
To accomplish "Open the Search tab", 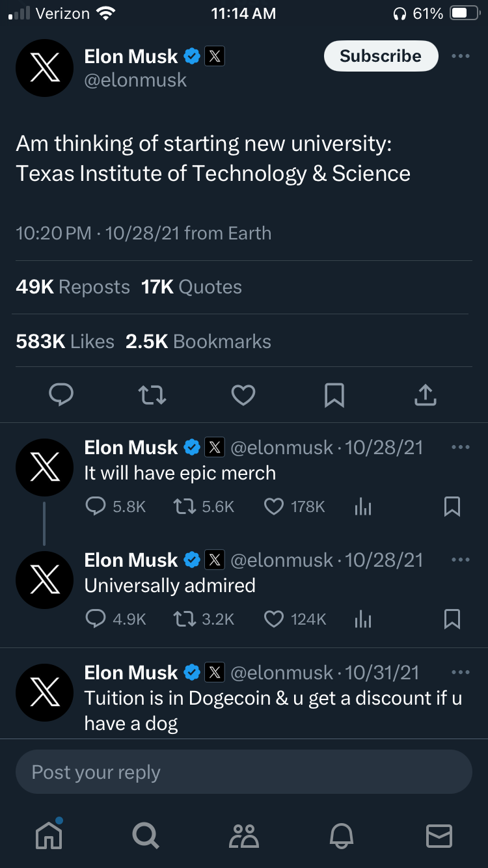I will click(146, 835).
